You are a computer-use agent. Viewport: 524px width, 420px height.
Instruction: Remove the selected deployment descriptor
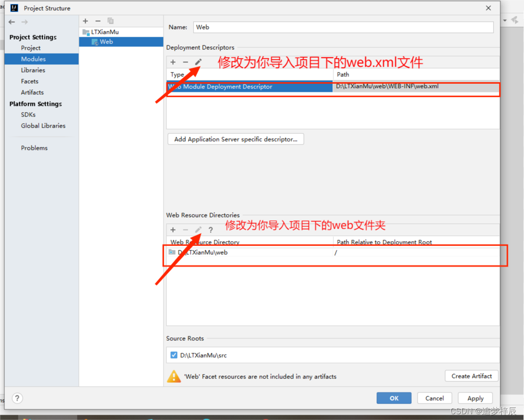[x=185, y=62]
